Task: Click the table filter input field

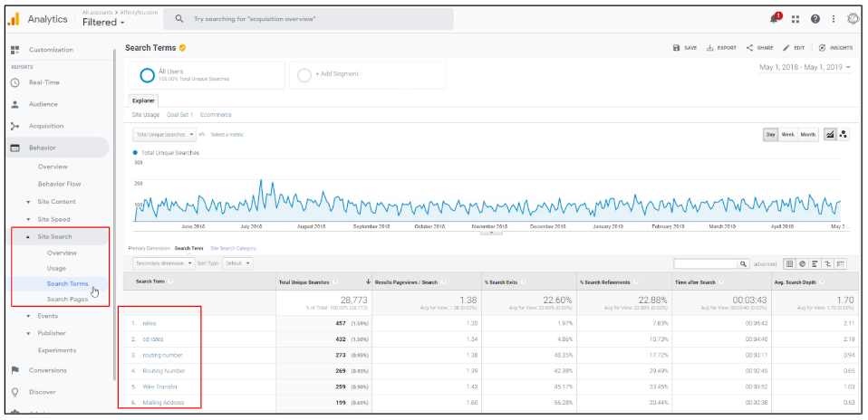Action: click(x=706, y=264)
